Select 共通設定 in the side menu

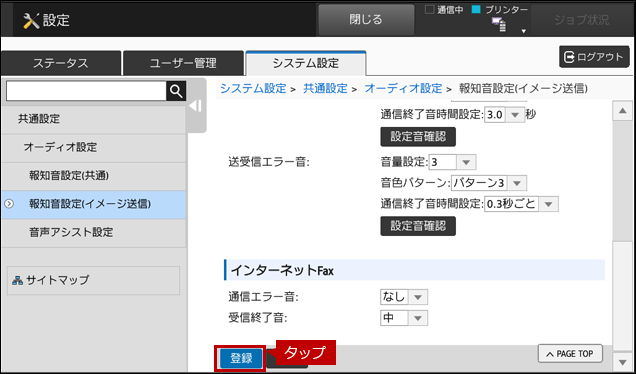(94, 119)
